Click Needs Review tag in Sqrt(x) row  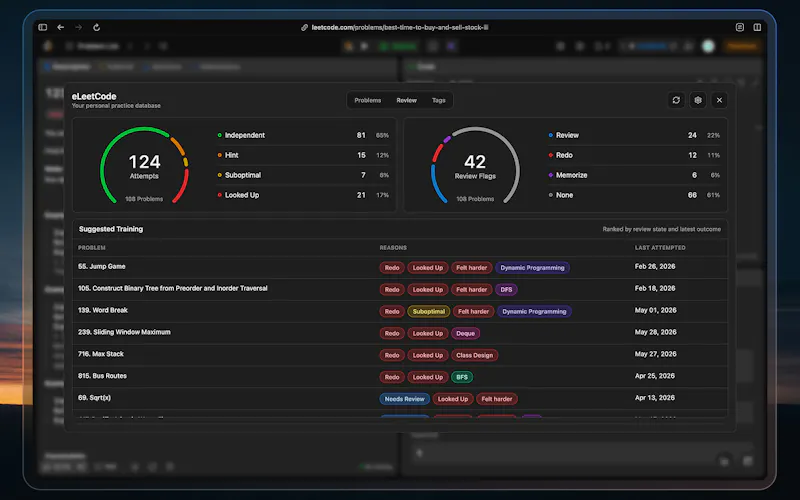point(405,399)
